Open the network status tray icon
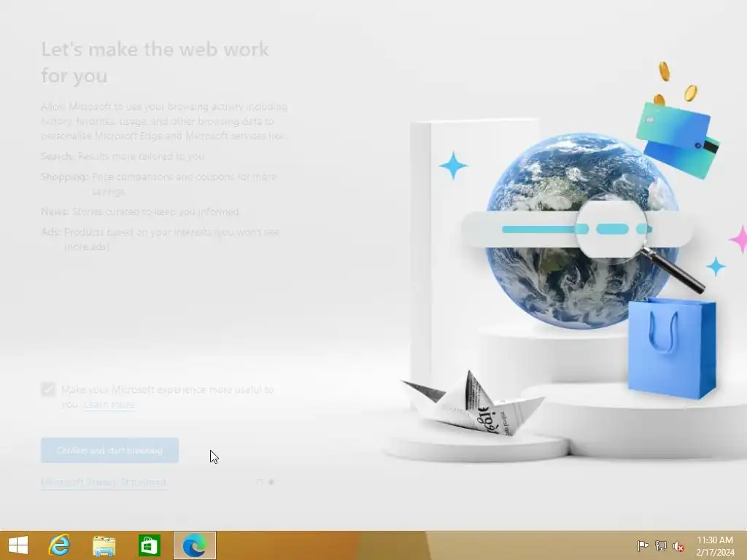The height and width of the screenshot is (560, 747). pos(661,545)
